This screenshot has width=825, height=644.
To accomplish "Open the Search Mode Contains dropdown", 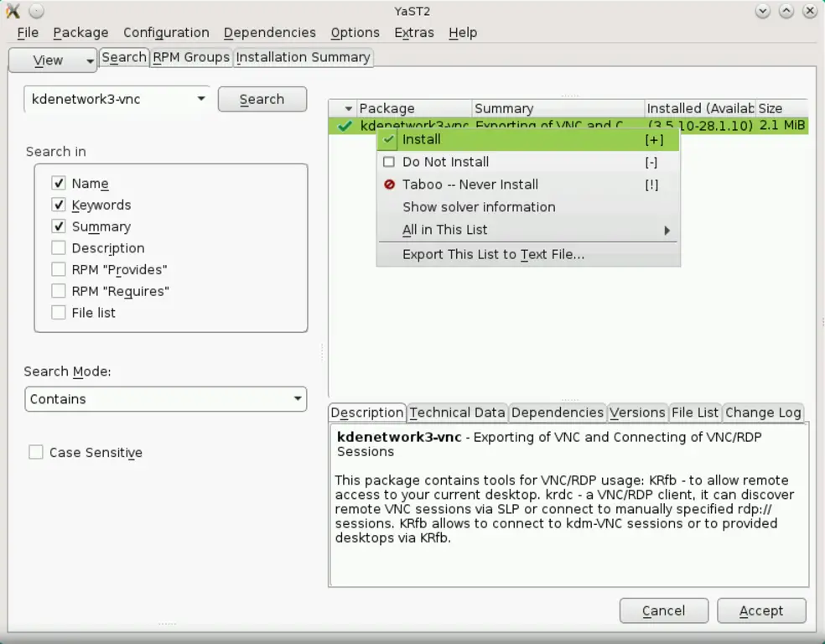I will tap(166, 399).
